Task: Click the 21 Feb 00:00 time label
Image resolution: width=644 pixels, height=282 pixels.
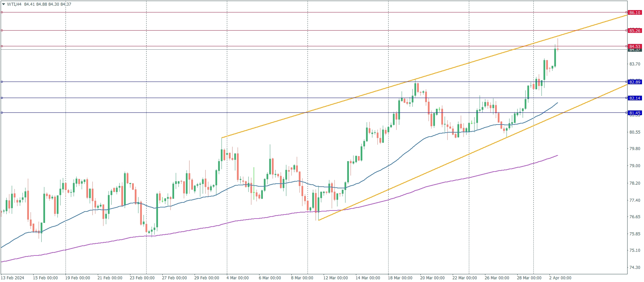Action: (110, 278)
